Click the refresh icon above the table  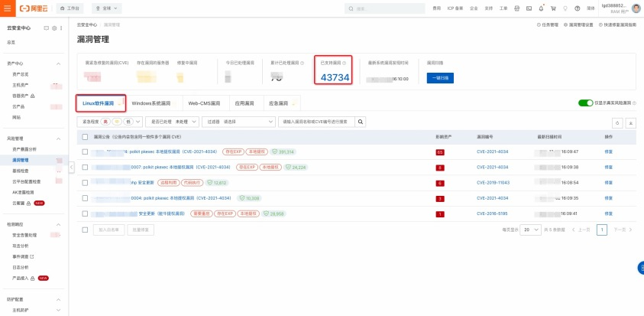click(617, 123)
